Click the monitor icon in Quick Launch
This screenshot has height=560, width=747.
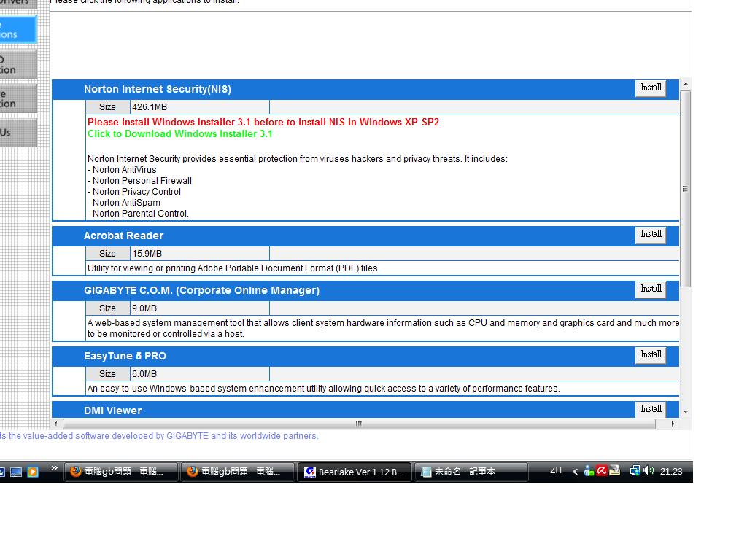(x=16, y=472)
